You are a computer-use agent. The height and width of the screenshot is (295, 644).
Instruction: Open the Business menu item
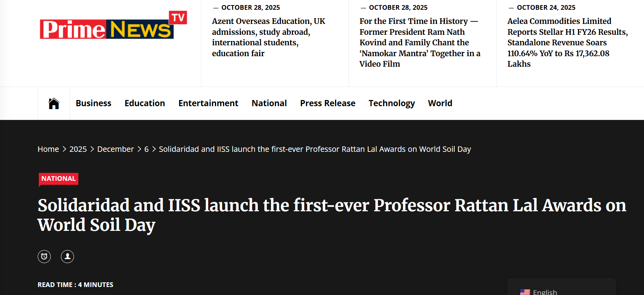tap(93, 103)
